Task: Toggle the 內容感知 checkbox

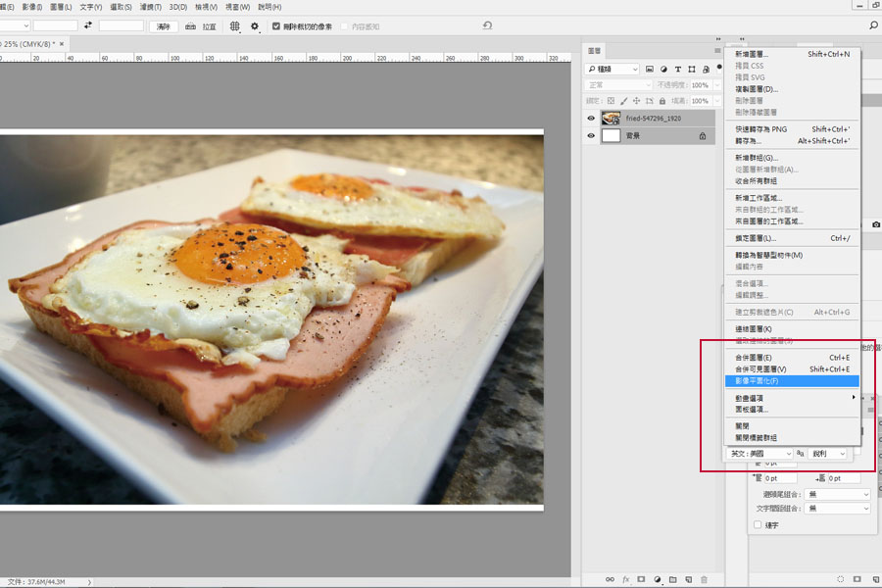Action: 344,26
